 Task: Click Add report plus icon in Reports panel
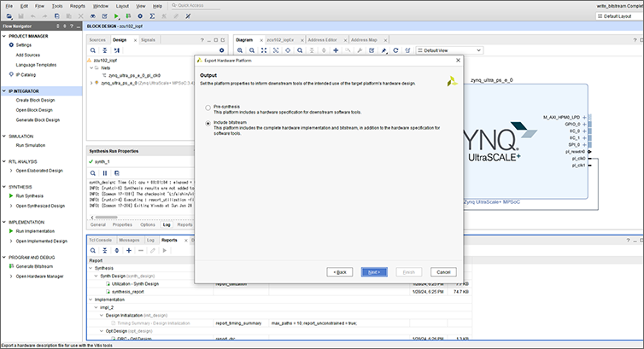pyautogui.click(x=129, y=251)
